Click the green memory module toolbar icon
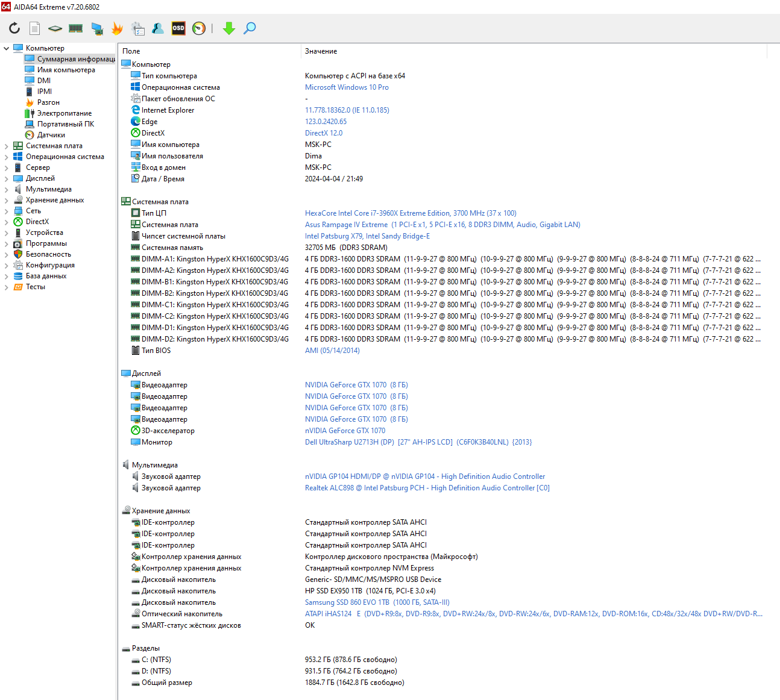Viewport: 780px width, 700px height. point(75,28)
